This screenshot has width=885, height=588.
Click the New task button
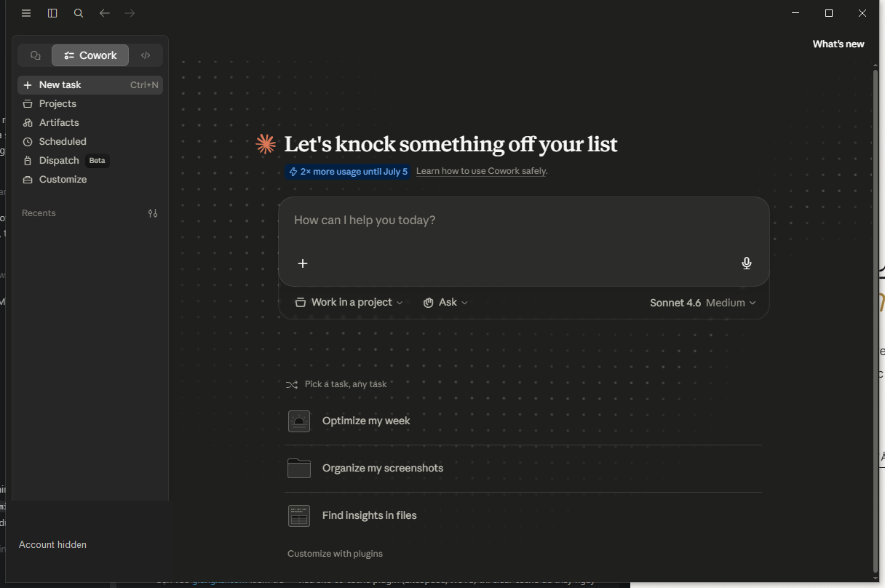click(90, 85)
